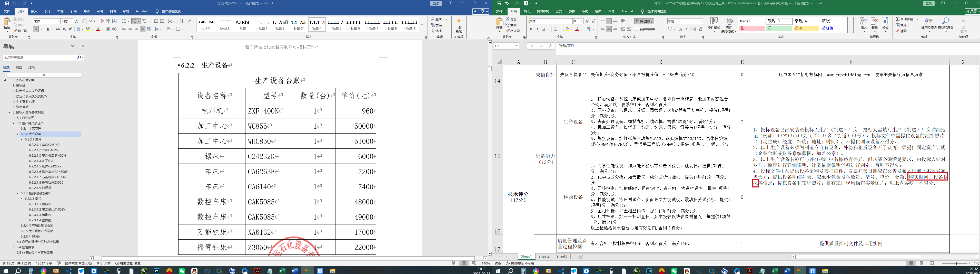
Task: Open Excel 公式 ribbon tab
Action: (x=559, y=12)
